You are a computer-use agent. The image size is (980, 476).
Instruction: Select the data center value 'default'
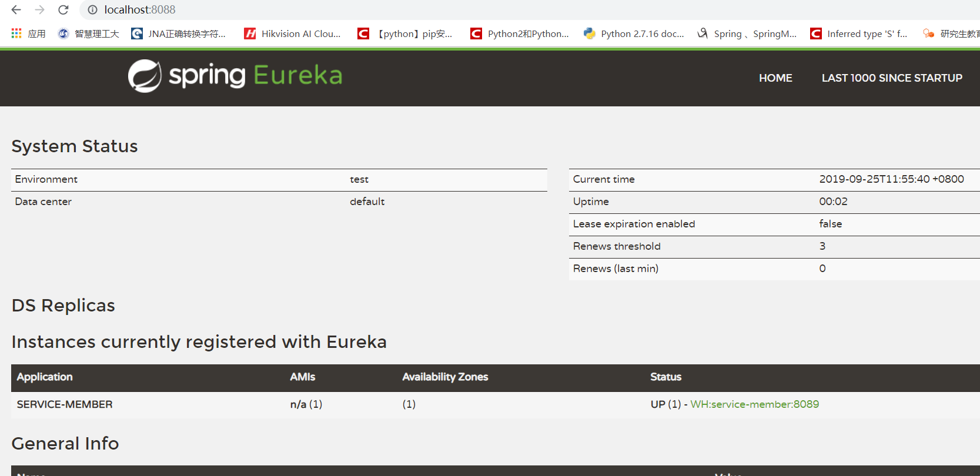pyautogui.click(x=367, y=202)
